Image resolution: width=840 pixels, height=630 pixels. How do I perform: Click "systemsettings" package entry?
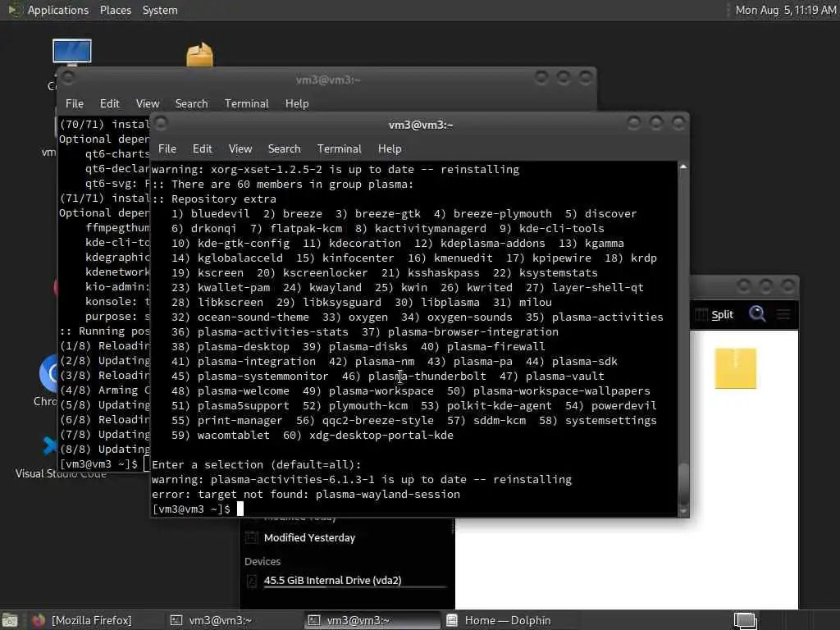(610, 421)
